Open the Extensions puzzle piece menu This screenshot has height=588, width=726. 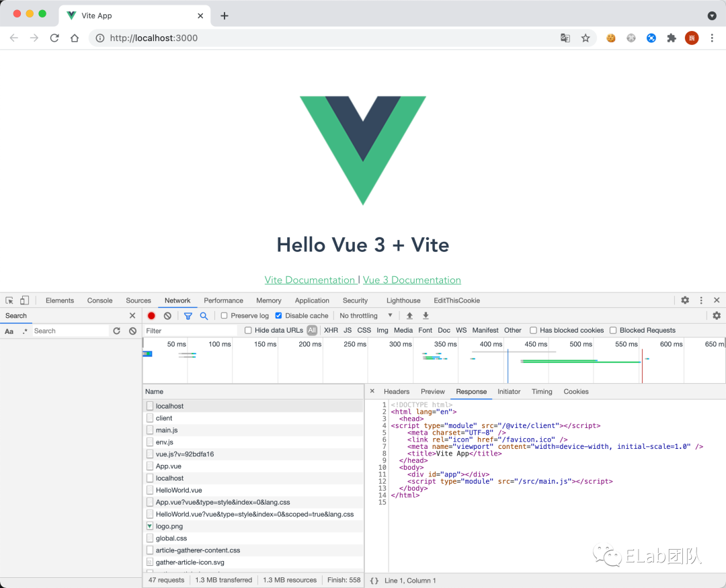[x=672, y=38]
